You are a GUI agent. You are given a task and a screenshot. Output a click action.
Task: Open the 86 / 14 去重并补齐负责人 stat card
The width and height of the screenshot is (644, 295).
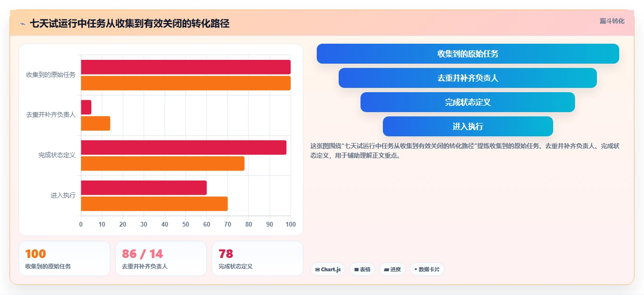point(161,258)
